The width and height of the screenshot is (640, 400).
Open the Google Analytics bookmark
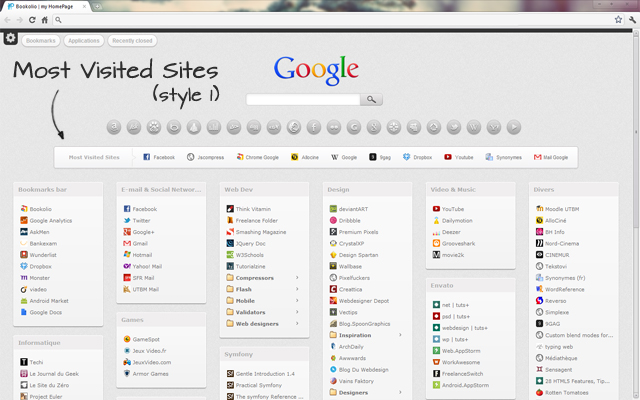tap(46, 220)
